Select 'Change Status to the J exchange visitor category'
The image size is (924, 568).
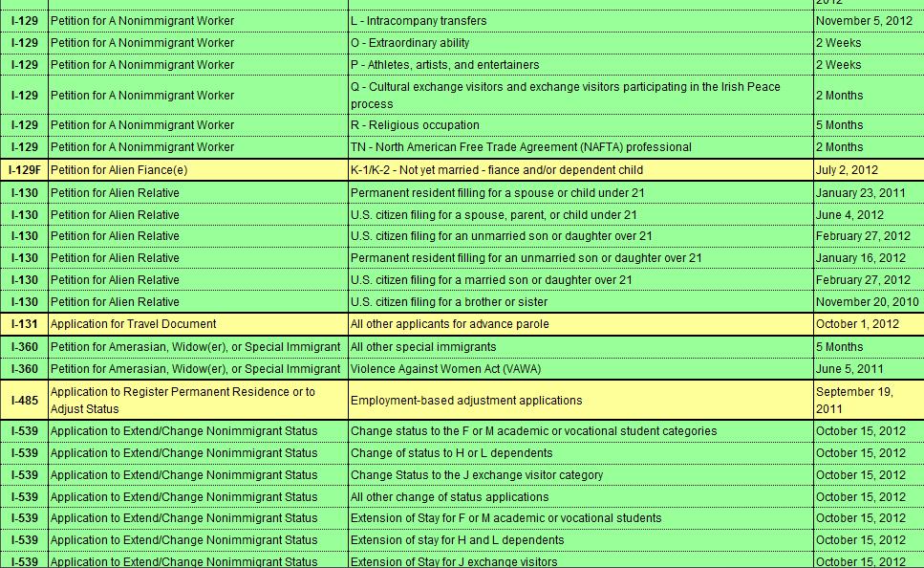[x=580, y=475]
